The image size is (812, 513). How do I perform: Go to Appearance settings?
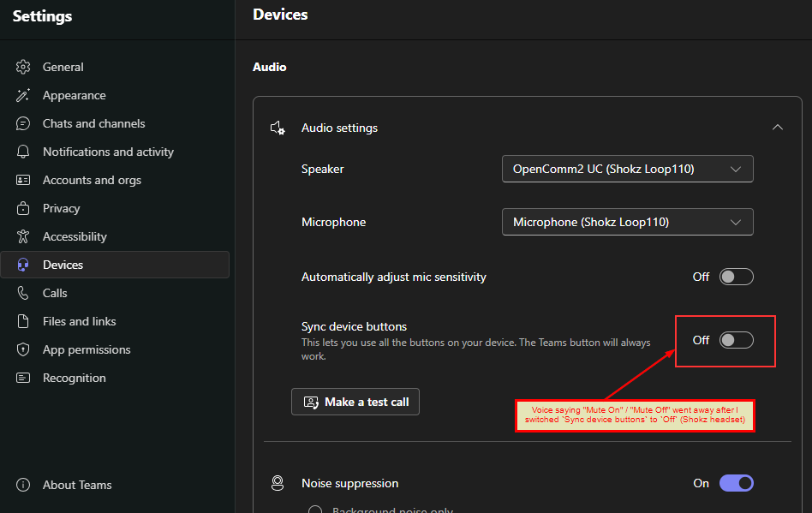point(115,95)
